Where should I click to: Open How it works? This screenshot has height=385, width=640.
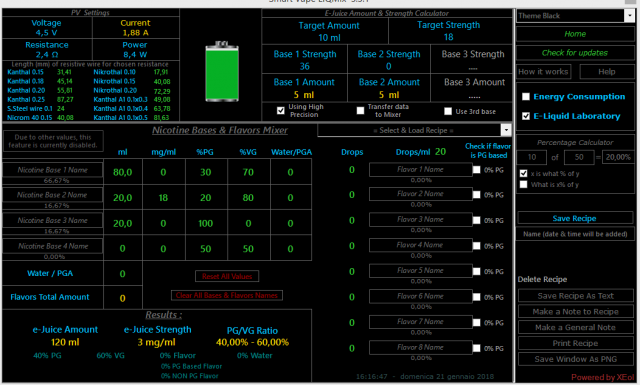point(543,72)
